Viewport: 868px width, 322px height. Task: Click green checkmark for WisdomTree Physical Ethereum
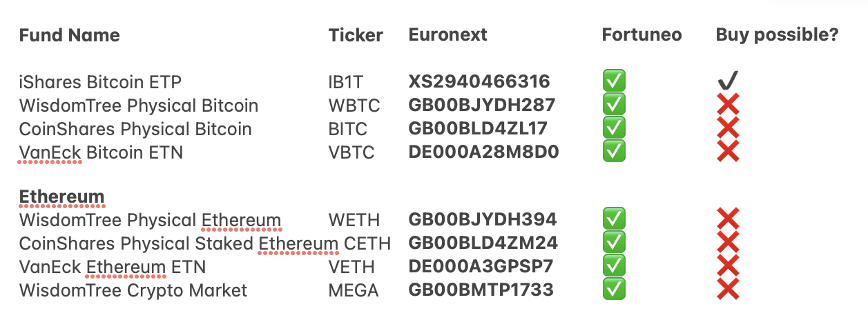pos(614,220)
